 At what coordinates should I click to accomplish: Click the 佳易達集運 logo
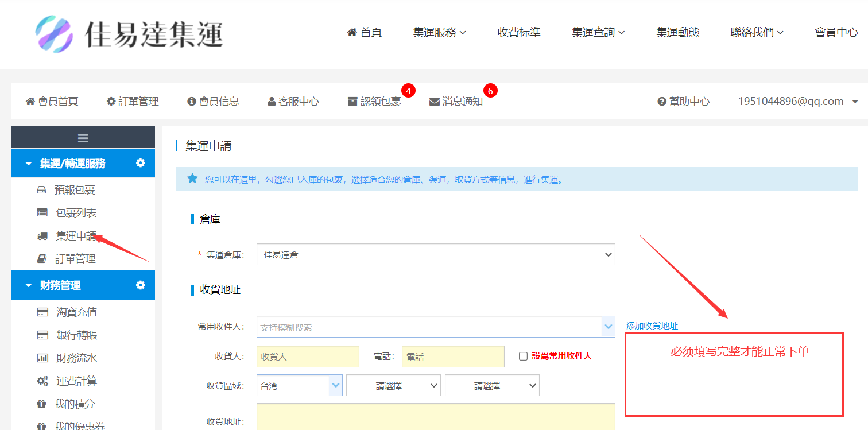[129, 34]
